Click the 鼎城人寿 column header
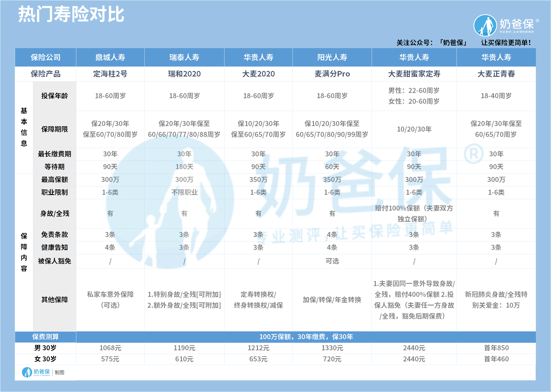Screen dimensions: 551x392 pos(110,57)
